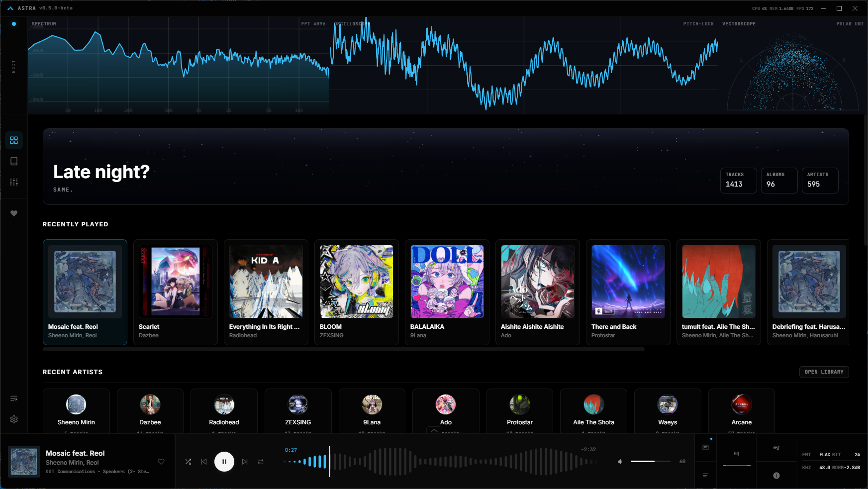Click the grid dashboard icon in the sidebar
Screen dimensions: 868x489
(14, 140)
